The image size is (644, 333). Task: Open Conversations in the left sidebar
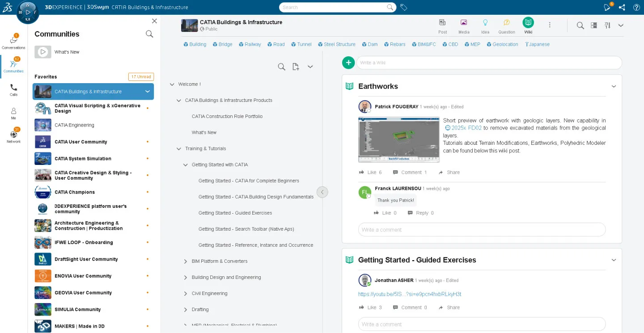[x=13, y=41]
